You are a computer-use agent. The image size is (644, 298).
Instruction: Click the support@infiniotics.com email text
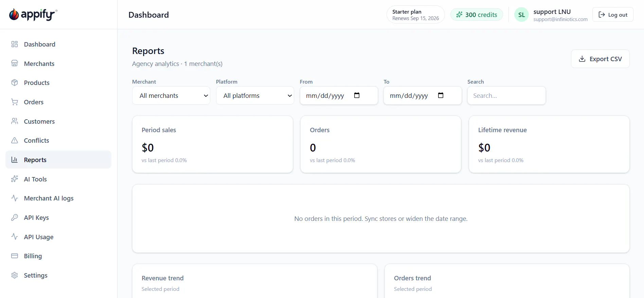[560, 19]
